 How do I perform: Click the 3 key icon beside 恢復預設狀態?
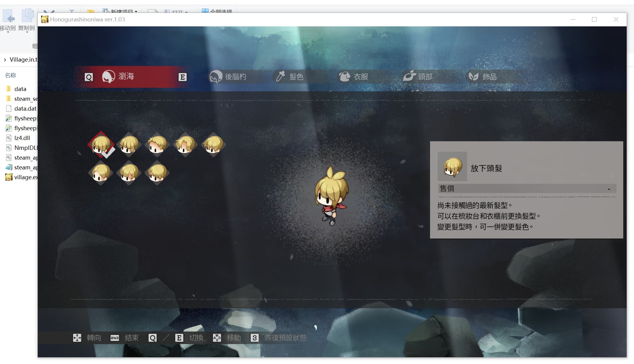pyautogui.click(x=255, y=338)
